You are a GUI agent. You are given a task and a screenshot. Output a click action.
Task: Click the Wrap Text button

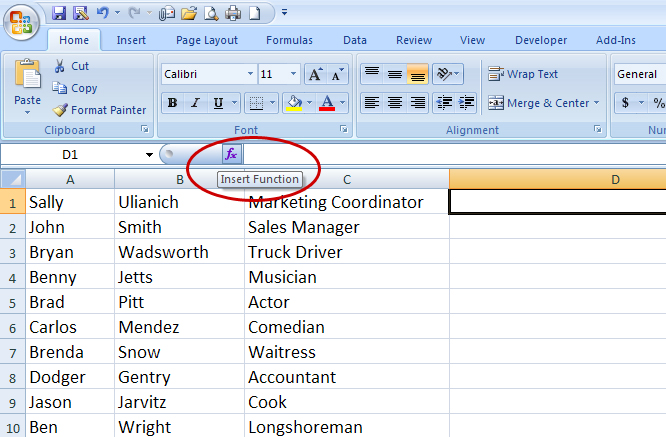pos(523,74)
